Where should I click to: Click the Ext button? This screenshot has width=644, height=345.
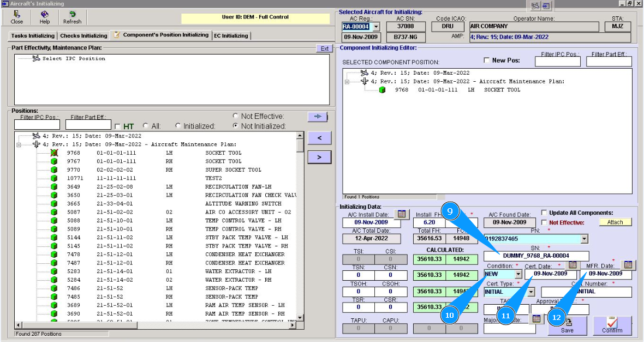pos(324,49)
